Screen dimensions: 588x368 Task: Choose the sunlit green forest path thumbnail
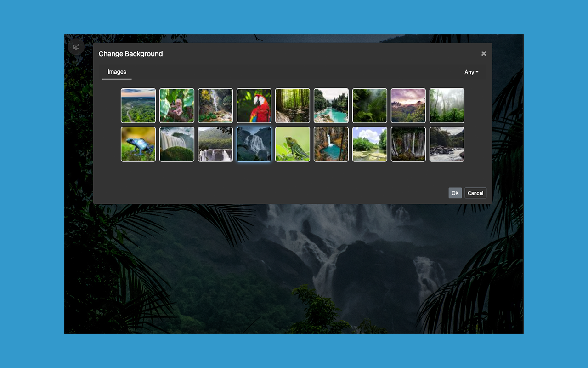click(x=293, y=106)
